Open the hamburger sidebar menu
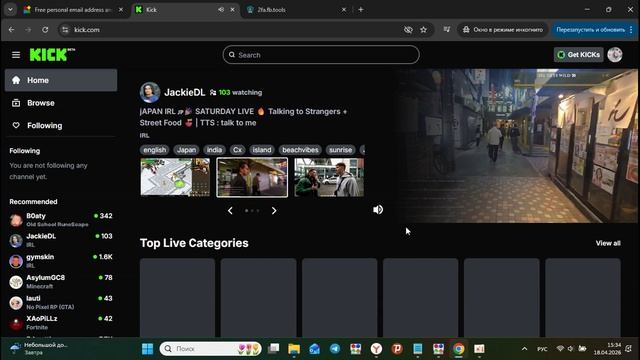This screenshot has width=640, height=360. (16, 55)
